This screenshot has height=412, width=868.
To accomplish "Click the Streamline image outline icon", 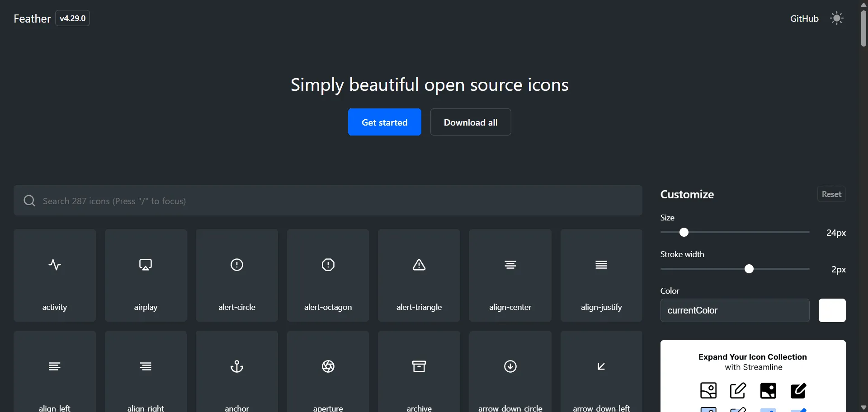I will click(x=708, y=390).
